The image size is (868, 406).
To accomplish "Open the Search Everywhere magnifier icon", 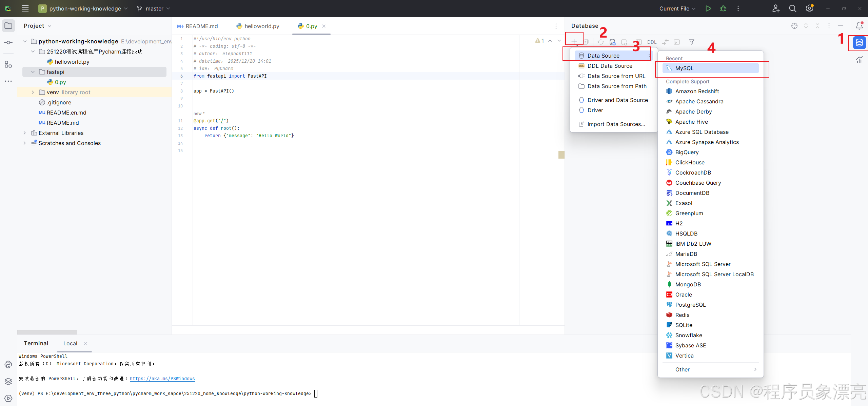I will (792, 8).
